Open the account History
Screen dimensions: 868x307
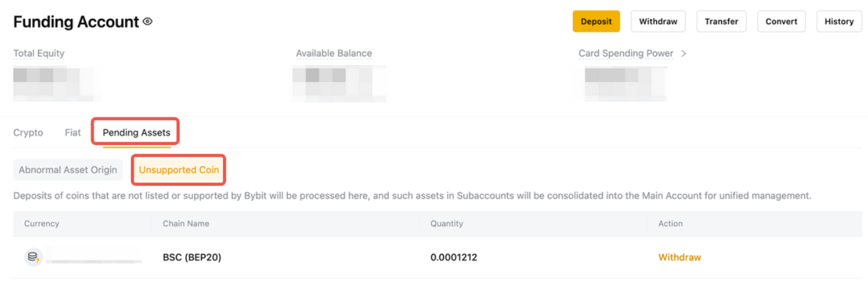click(838, 22)
